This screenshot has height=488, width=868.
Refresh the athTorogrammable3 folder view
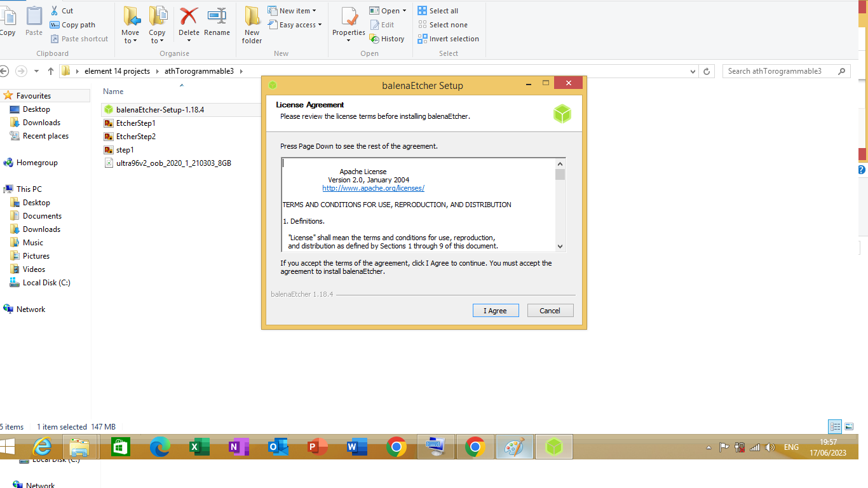point(707,71)
